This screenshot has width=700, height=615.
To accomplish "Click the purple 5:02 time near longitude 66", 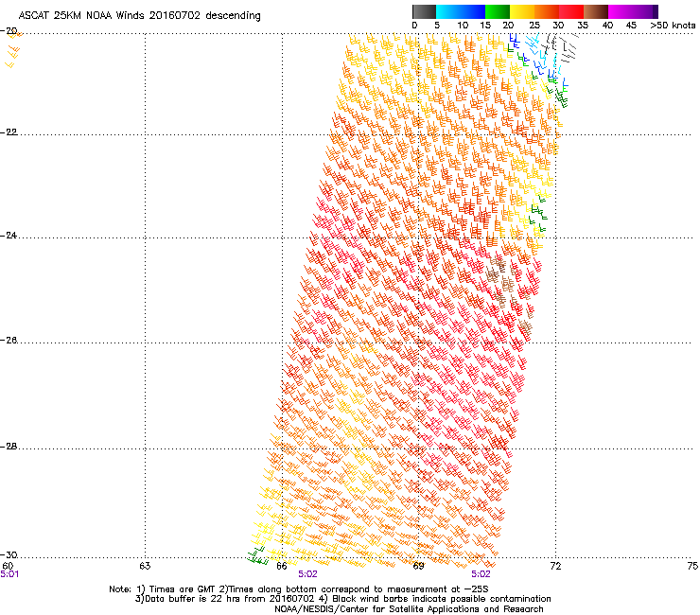I will (x=307, y=574).
